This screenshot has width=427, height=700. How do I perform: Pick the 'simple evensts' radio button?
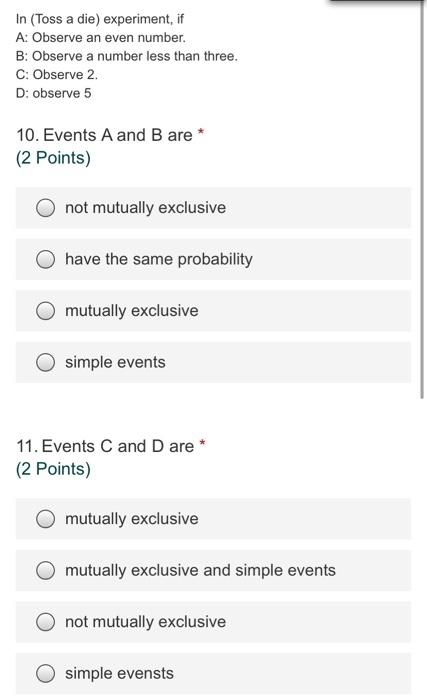pyautogui.click(x=46, y=673)
